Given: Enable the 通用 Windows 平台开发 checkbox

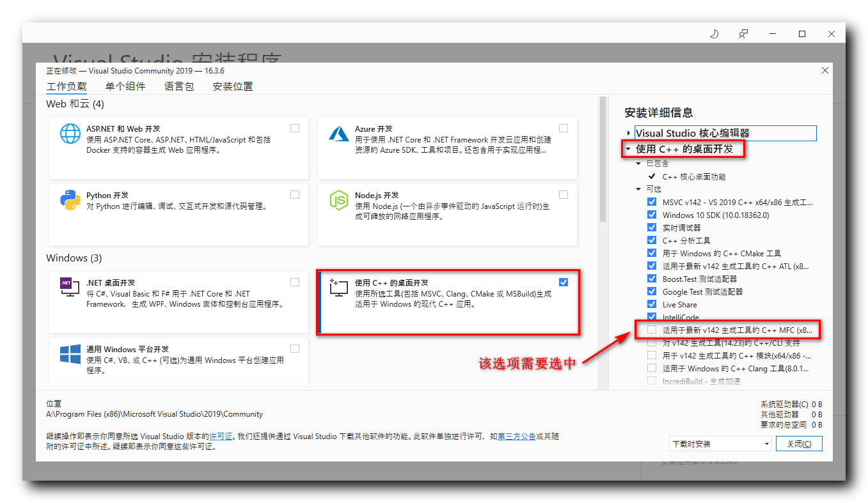Looking at the screenshot, I should tap(295, 348).
